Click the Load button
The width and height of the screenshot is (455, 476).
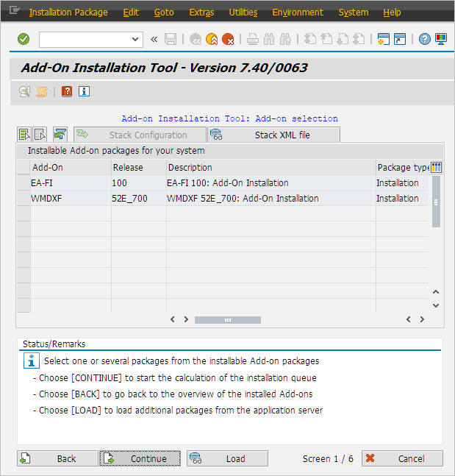coord(228,458)
